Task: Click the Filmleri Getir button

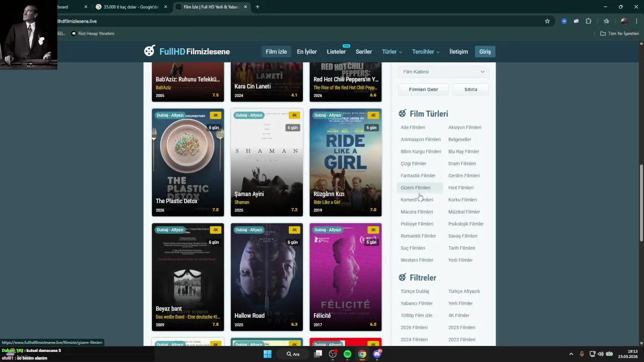Action: click(424, 89)
